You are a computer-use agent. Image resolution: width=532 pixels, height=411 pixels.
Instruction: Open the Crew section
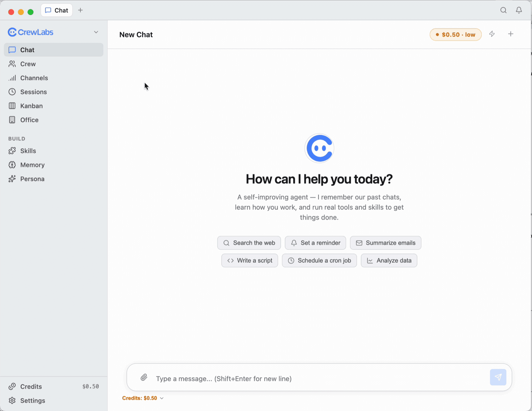54,64
